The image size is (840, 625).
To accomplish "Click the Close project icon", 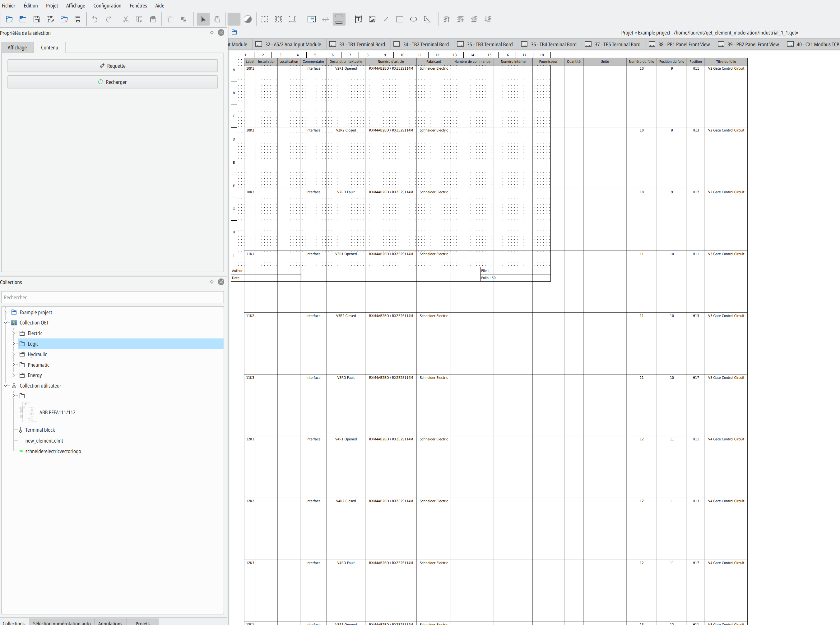I will [64, 19].
